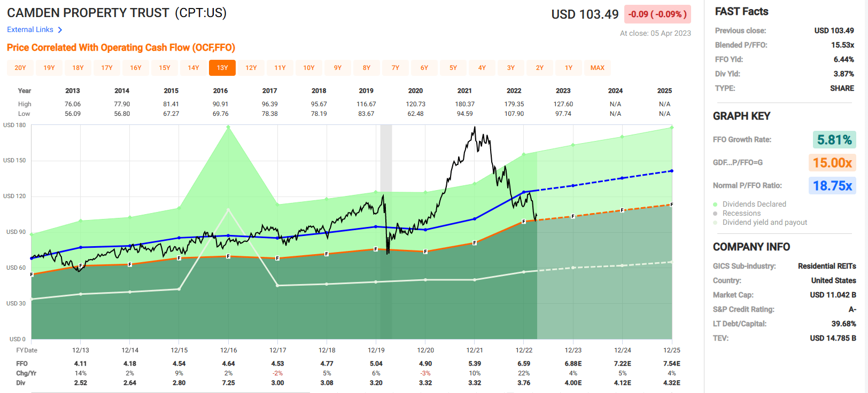Image resolution: width=868 pixels, height=393 pixels.
Task: Click the 12/19 x-axis date label
Action: [x=376, y=350]
